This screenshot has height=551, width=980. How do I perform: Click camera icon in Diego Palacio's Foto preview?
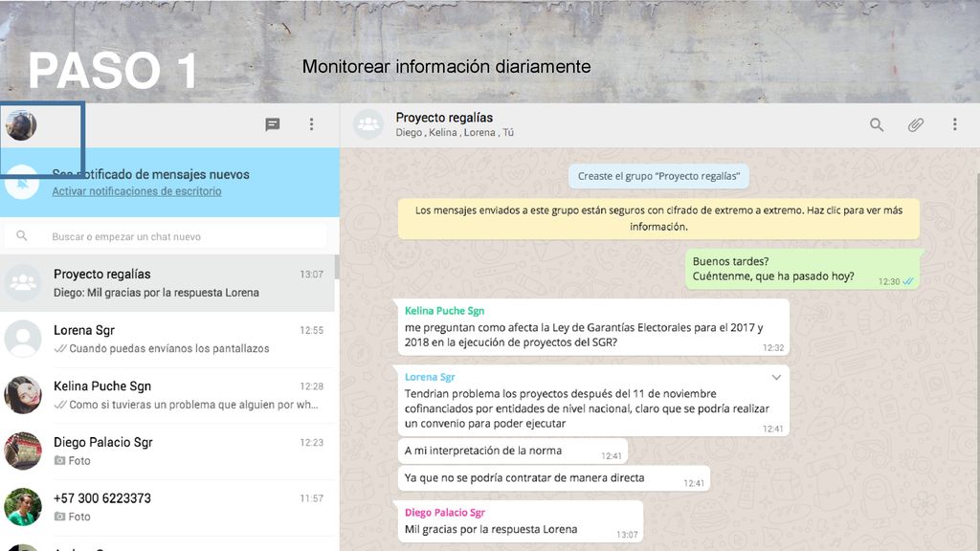pyautogui.click(x=59, y=460)
